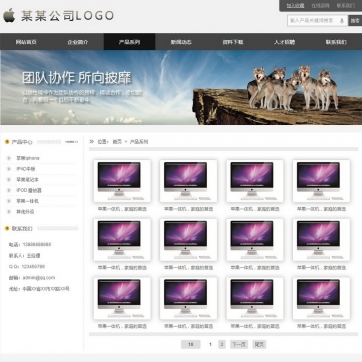The image size is (362, 362).
Task: Click 在线咨询 link in top-right bar
Action: click(320, 6)
